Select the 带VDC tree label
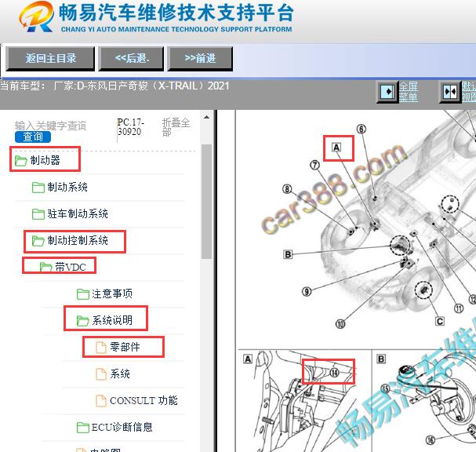 71,267
